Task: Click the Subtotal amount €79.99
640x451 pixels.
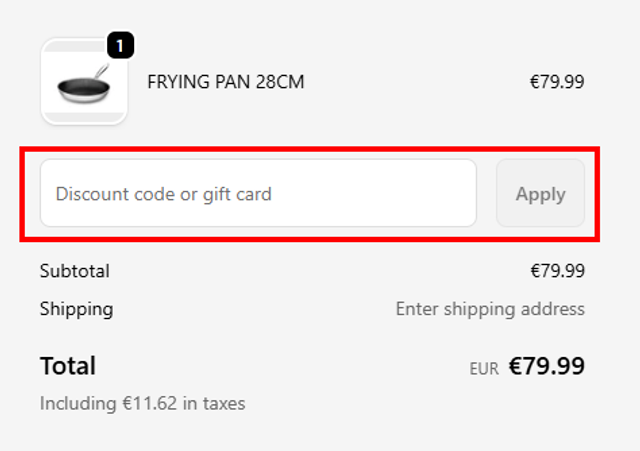Action: click(x=557, y=271)
